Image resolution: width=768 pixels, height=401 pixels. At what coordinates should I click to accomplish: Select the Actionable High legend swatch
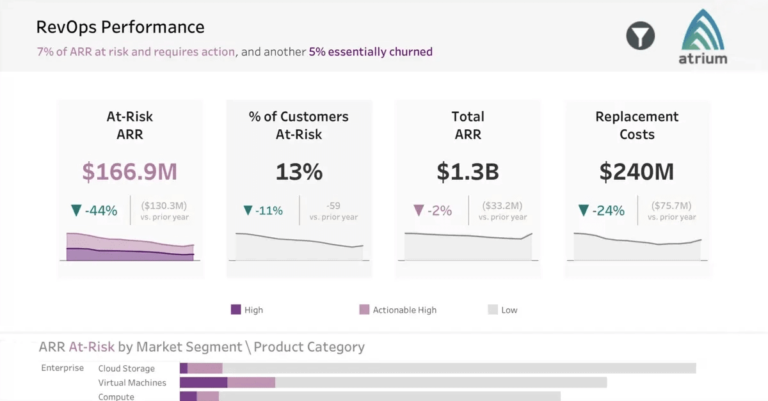[x=364, y=310]
